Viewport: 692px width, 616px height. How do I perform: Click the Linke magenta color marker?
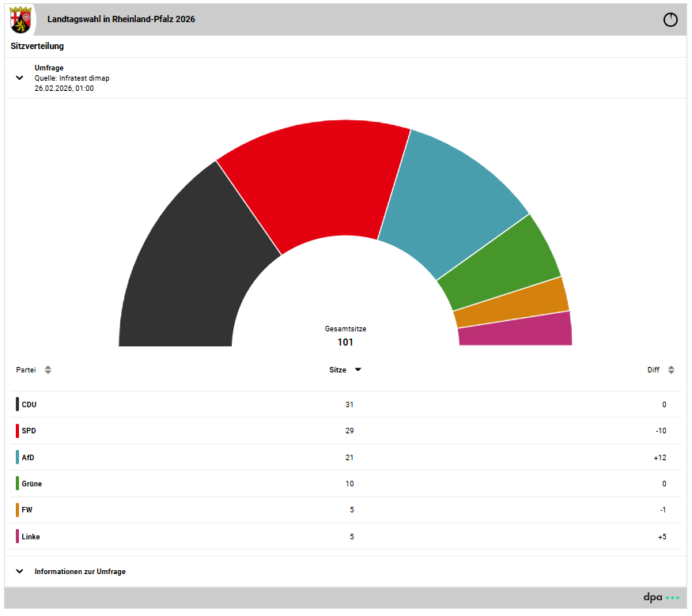(x=17, y=537)
